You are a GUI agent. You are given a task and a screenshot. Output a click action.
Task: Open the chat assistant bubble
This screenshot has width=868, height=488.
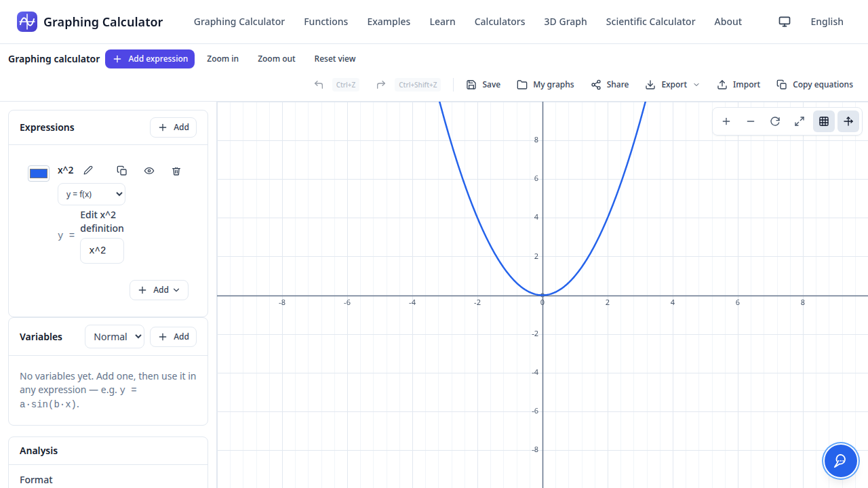tap(840, 461)
